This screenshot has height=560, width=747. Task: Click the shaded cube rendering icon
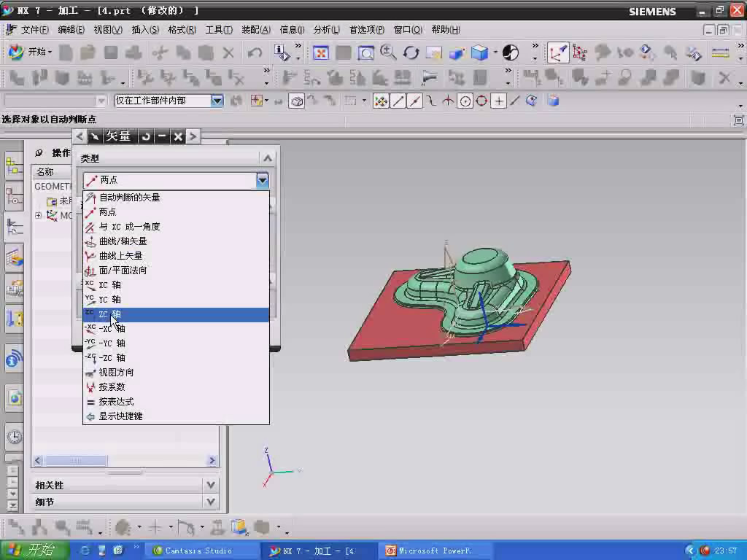click(480, 52)
